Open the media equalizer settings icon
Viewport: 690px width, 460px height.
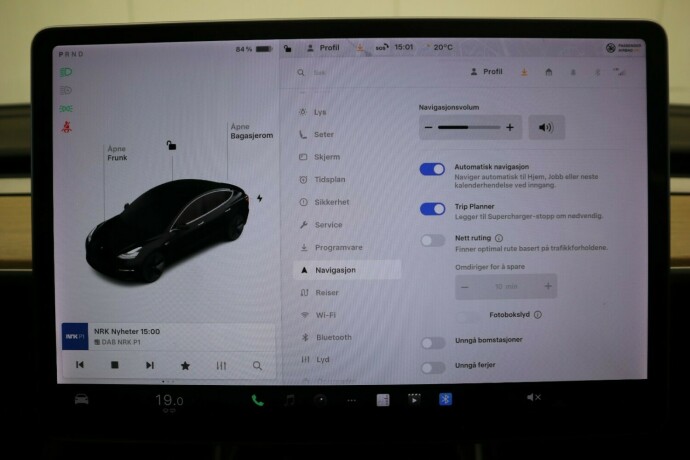(221, 366)
